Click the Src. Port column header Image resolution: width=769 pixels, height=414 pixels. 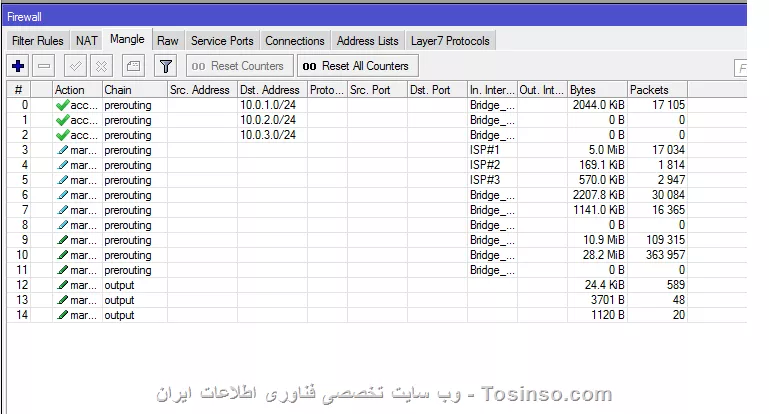coord(377,90)
